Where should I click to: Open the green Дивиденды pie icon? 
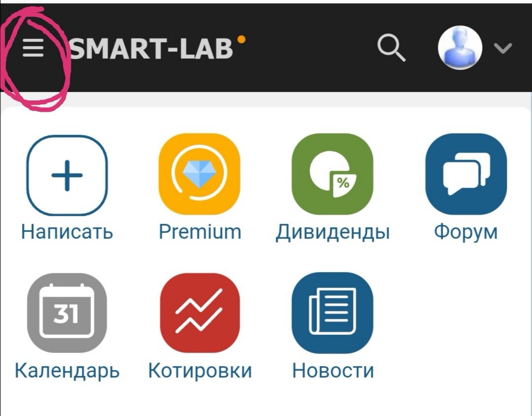click(332, 174)
